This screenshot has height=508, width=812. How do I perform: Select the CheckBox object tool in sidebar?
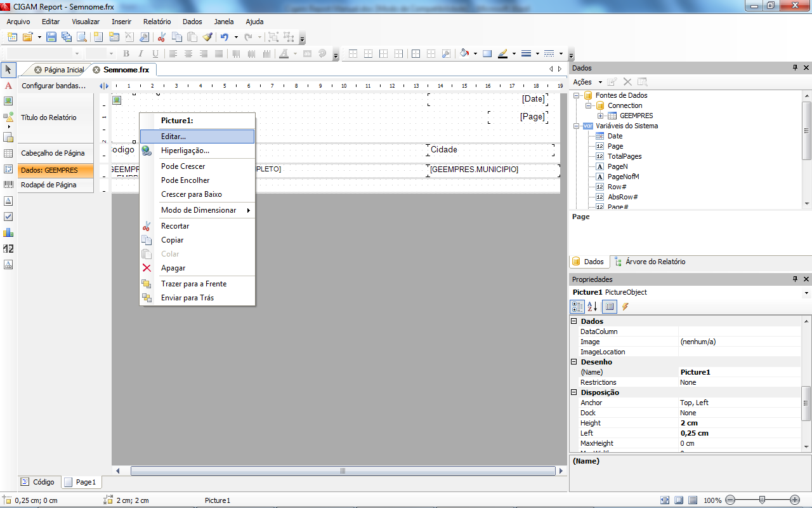[8, 217]
